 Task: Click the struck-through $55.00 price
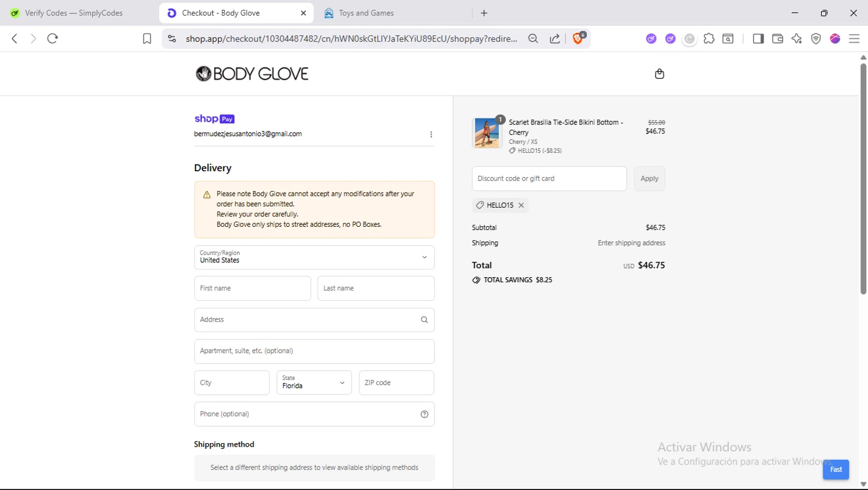coord(656,123)
